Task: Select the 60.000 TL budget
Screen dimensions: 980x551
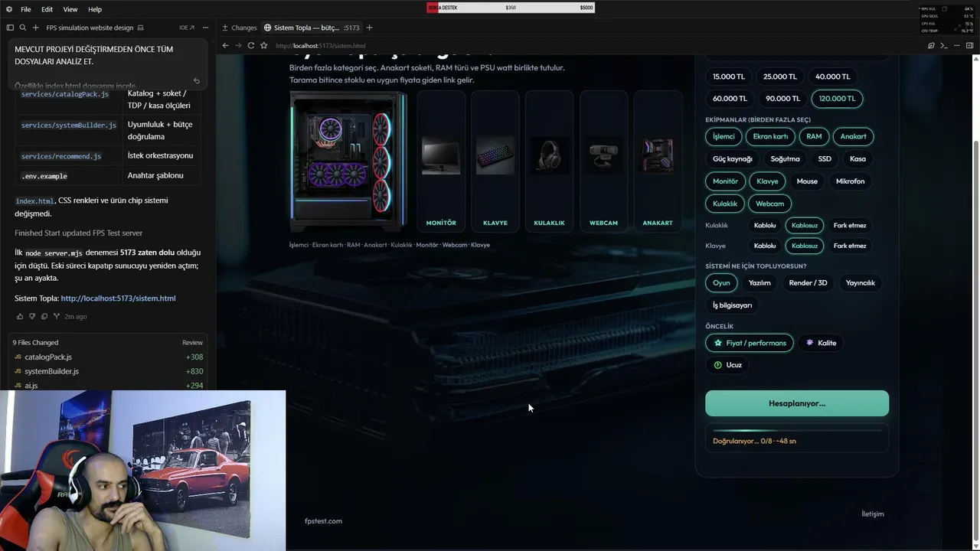Action: (x=730, y=99)
